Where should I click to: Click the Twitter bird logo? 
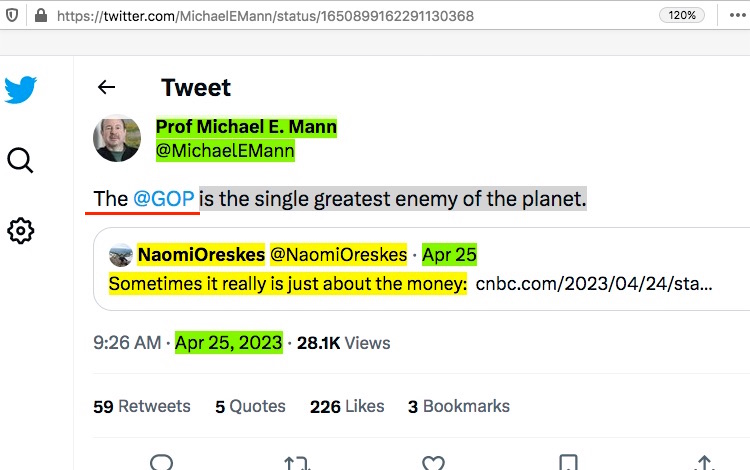pyautogui.click(x=21, y=90)
